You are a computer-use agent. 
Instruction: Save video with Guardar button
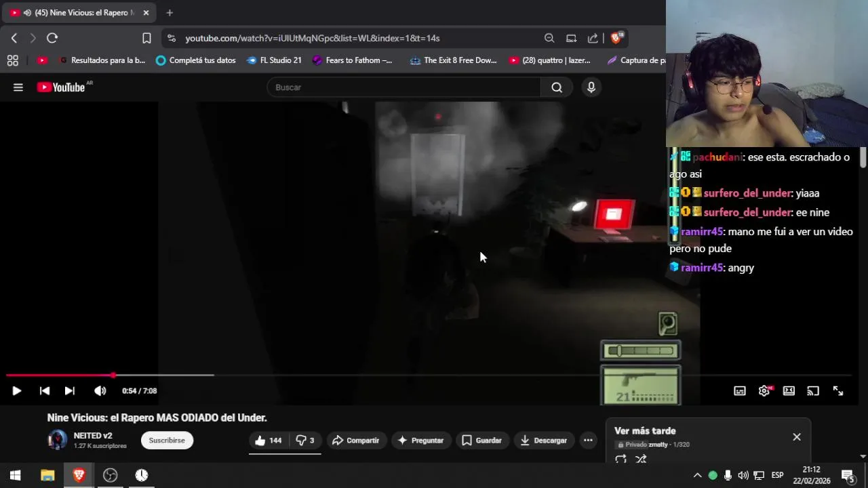(481, 441)
